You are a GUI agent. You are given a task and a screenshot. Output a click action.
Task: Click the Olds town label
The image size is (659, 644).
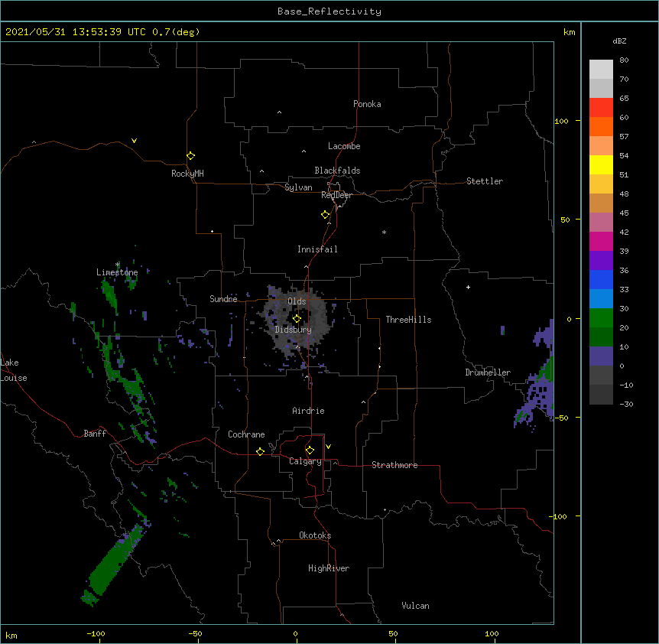297,301
